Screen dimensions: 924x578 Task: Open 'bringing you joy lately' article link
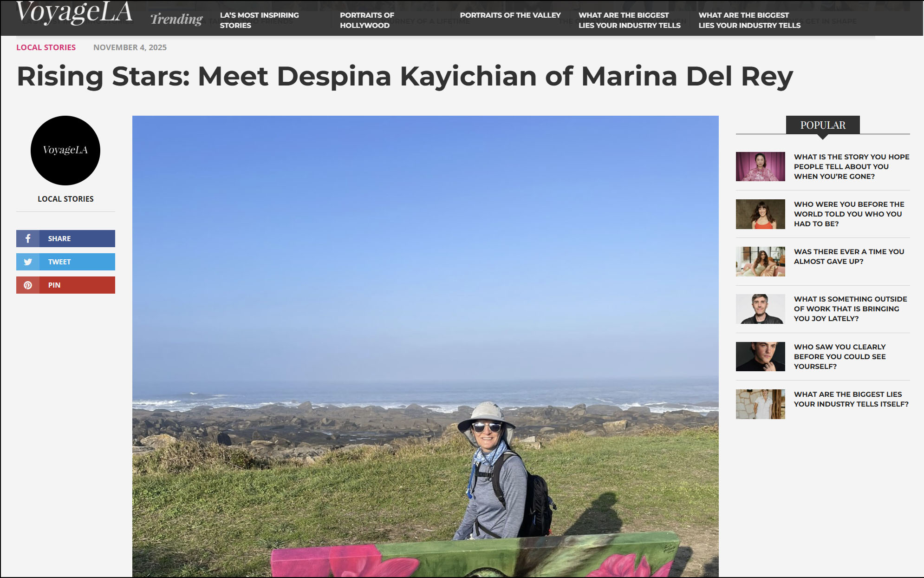tap(850, 309)
